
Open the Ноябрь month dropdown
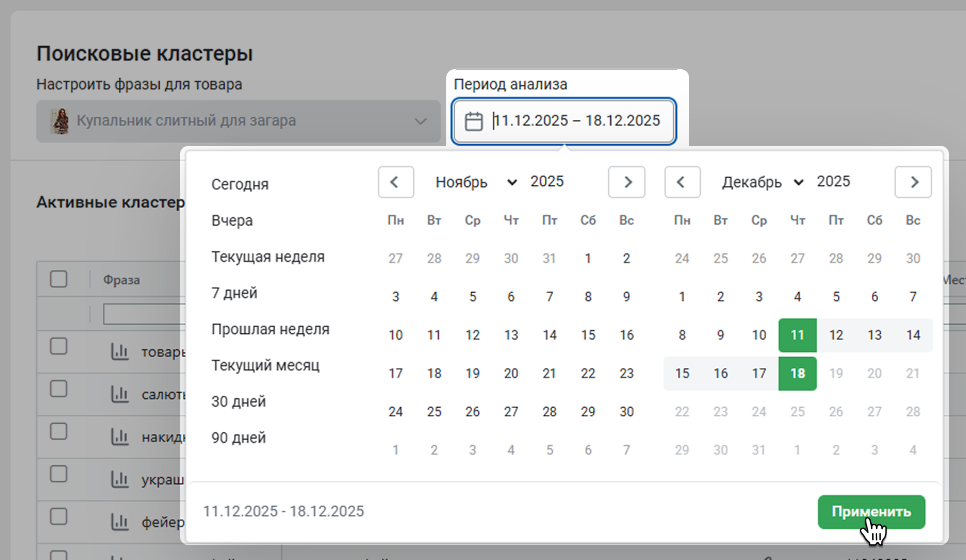(476, 182)
